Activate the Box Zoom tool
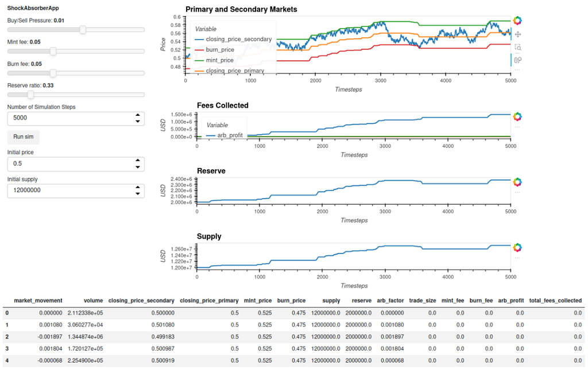The image size is (588, 370). 517,47
